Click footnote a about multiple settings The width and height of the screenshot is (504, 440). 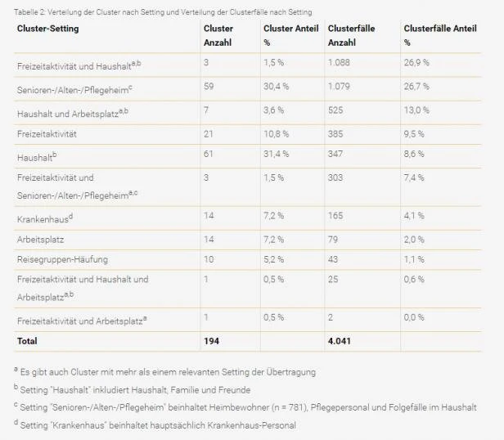(x=165, y=372)
